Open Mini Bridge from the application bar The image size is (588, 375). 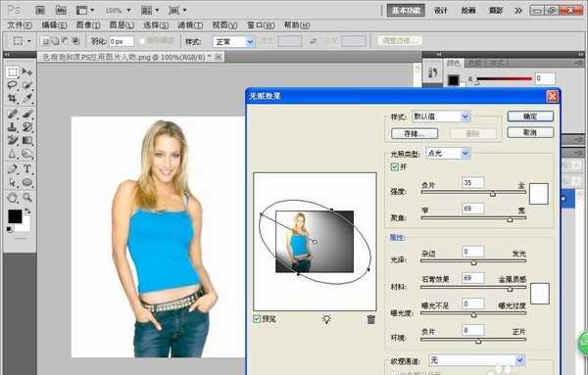61,10
